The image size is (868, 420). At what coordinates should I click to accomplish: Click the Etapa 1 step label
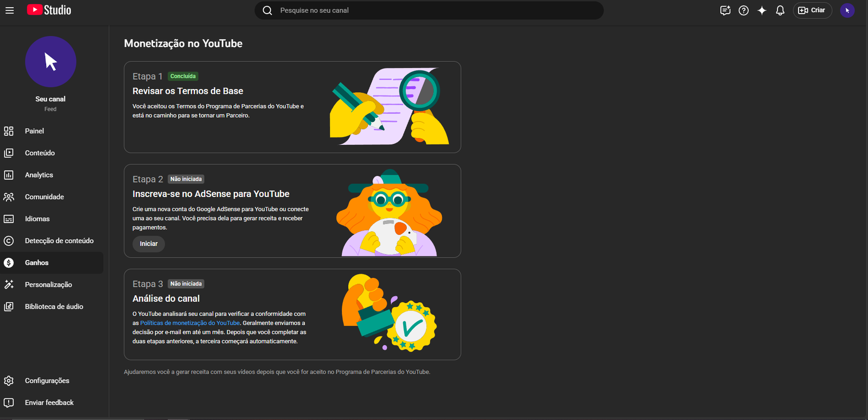[148, 77]
